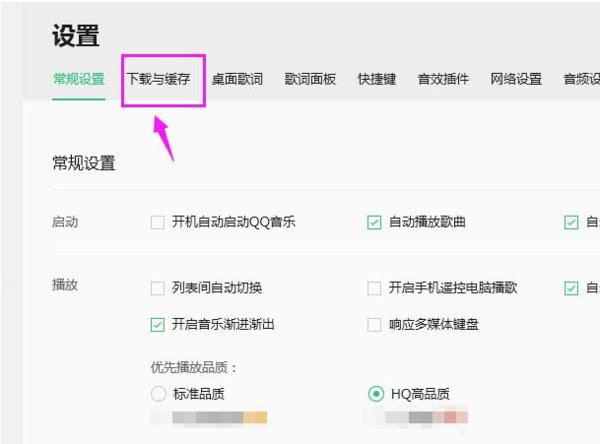Toggle the cut-off third checkbox in 播放 row

click(x=571, y=288)
